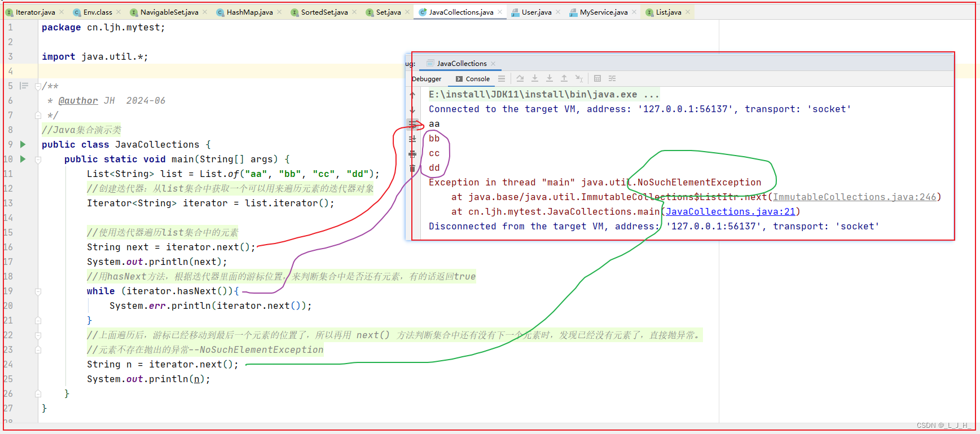Open ImmutableCollections.java:246 stack trace link
Image resolution: width=980 pixels, height=434 pixels.
pos(854,197)
